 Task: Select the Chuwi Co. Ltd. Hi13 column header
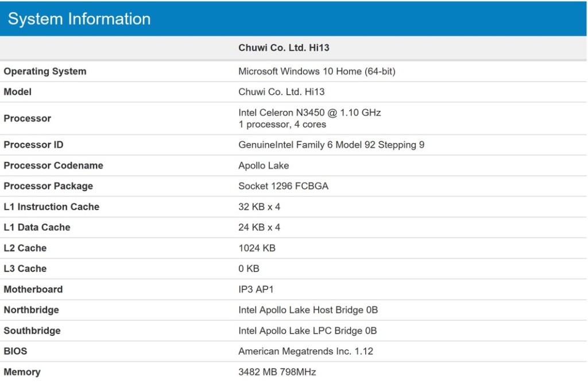point(284,48)
